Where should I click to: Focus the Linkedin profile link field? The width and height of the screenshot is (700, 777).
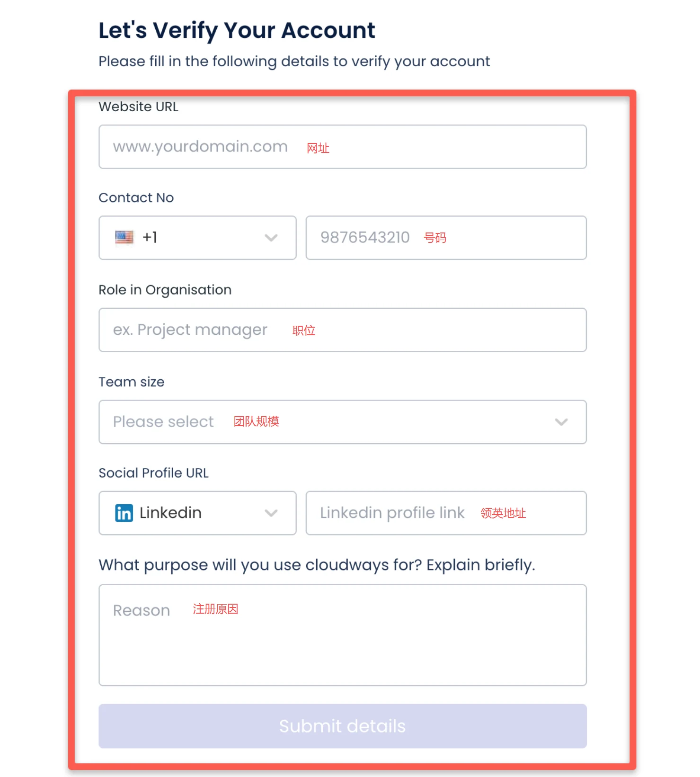(x=445, y=513)
